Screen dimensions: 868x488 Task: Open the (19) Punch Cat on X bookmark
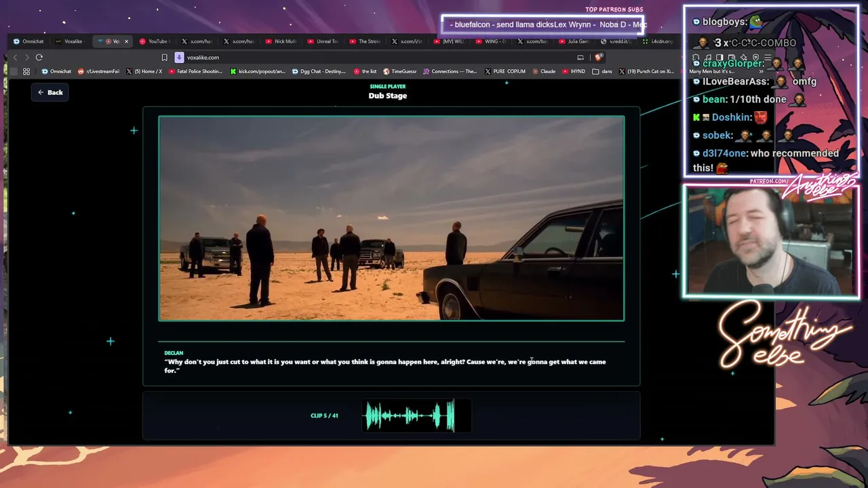point(646,71)
